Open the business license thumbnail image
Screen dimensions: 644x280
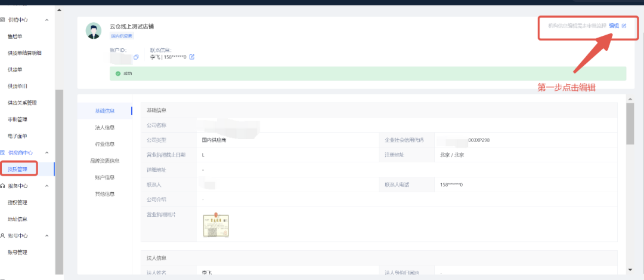pyautogui.click(x=215, y=225)
